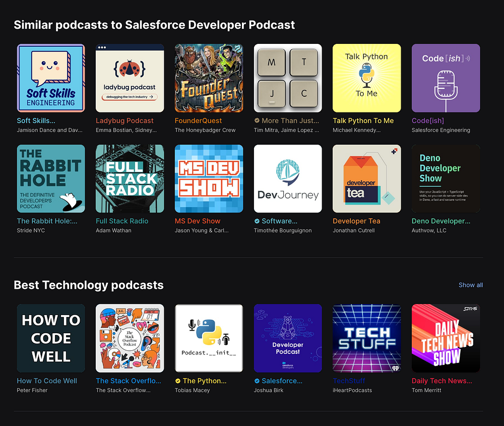Screen dimensions: 504x426
Task: Open The Stack Overflow Podcast cover art
Action: [130, 338]
